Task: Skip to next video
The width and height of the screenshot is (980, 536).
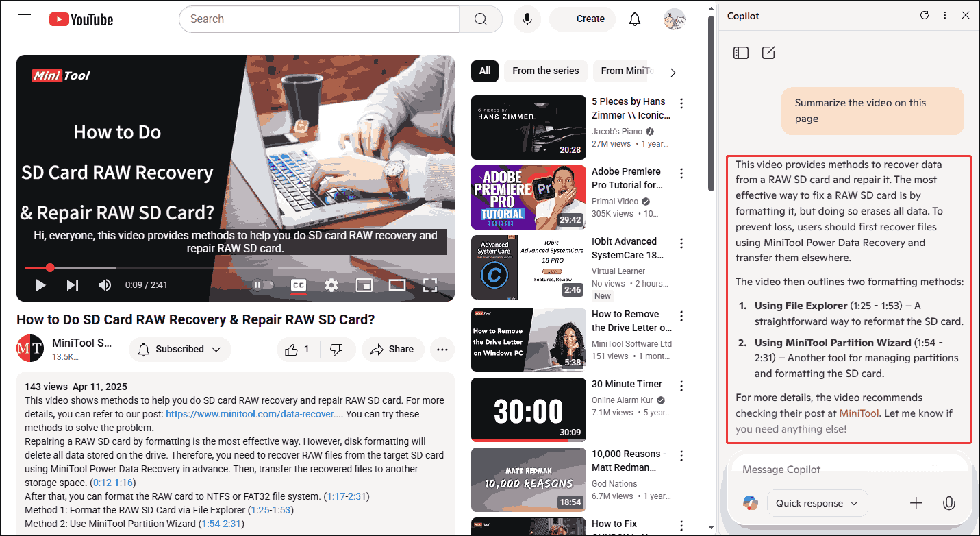Action: click(73, 285)
